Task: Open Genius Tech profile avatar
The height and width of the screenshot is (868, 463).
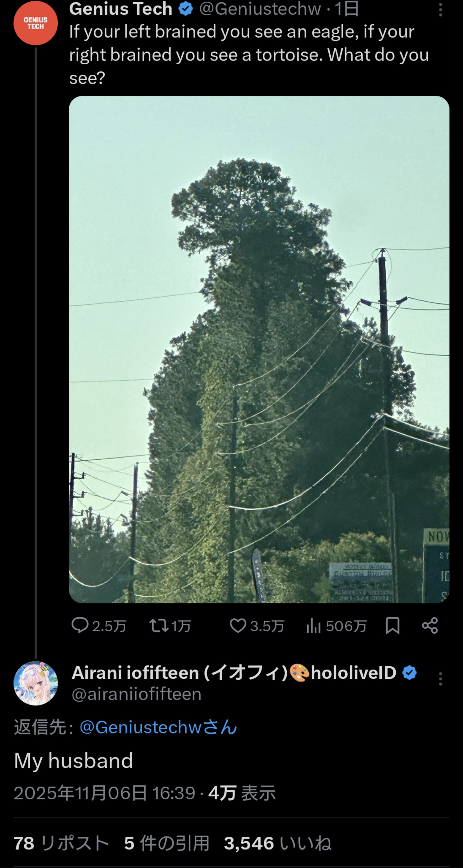Action: [35, 23]
